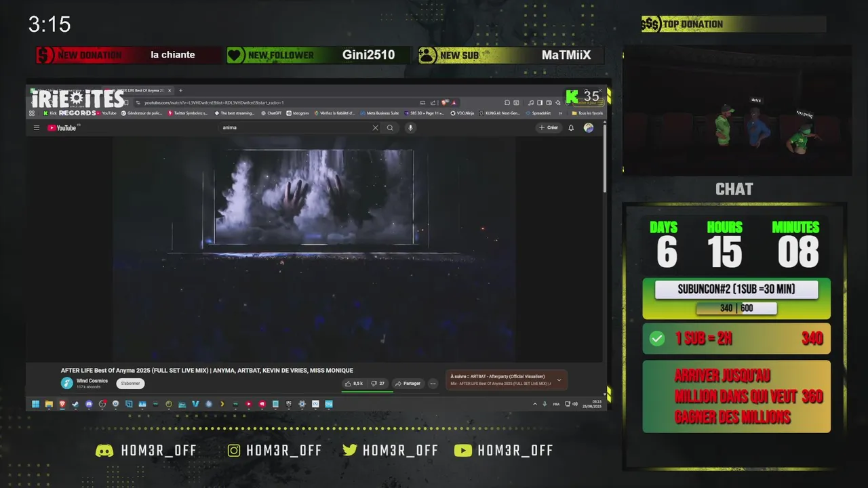Screen dimensions: 868x488
Task: Click the Wind Cosmics channel avatar
Action: 66,384
